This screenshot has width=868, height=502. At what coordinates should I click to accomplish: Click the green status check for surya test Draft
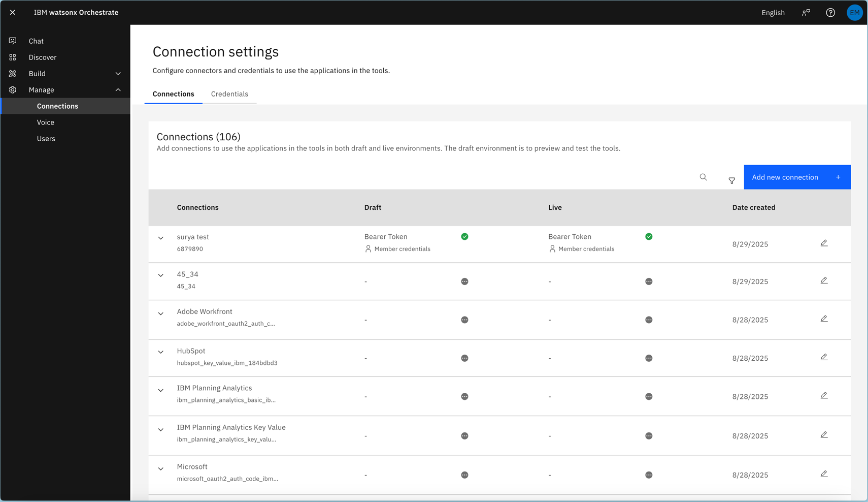464,236
